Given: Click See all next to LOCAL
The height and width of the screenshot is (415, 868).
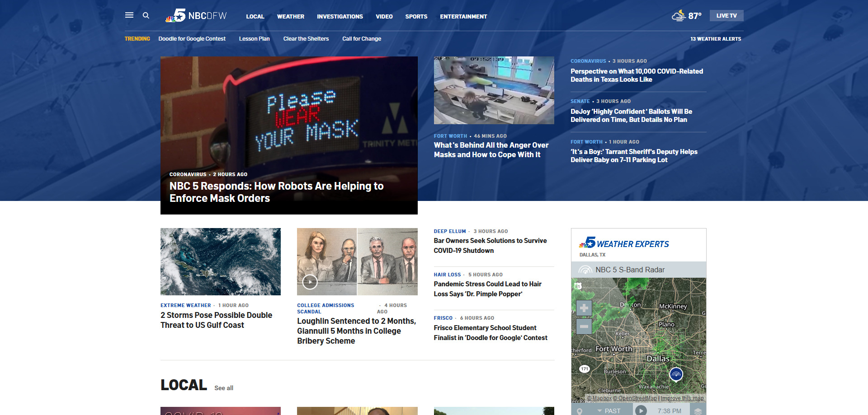Looking at the screenshot, I should [x=224, y=388].
